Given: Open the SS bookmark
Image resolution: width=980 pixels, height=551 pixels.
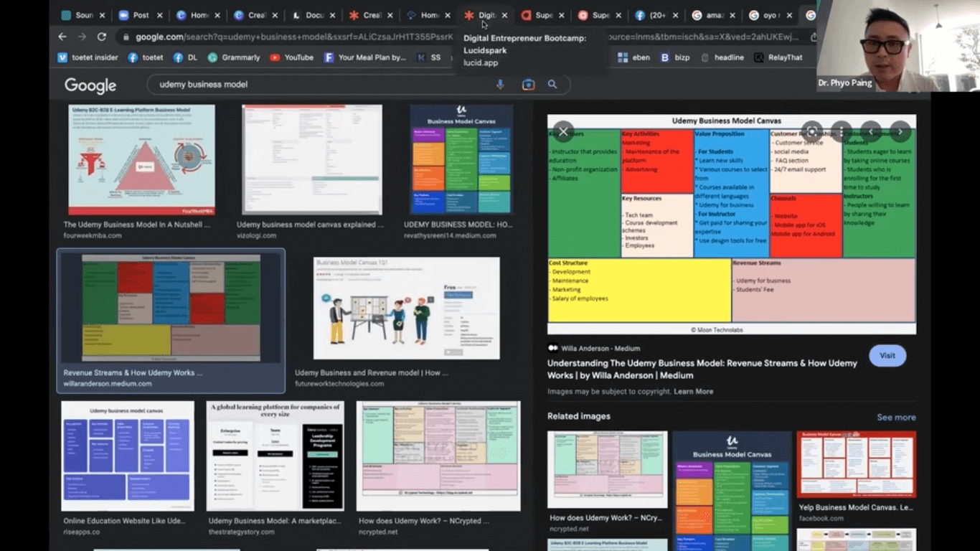Looking at the screenshot, I should tap(428, 57).
